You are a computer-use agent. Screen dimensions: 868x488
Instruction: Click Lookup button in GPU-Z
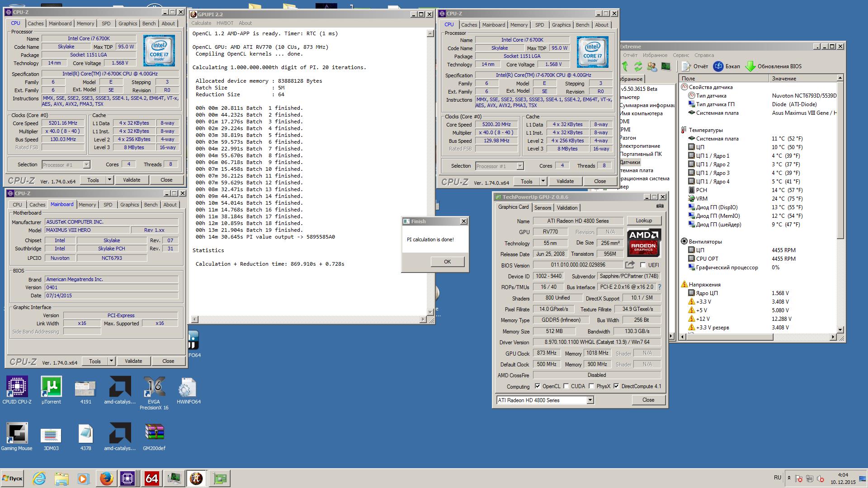pos(644,221)
